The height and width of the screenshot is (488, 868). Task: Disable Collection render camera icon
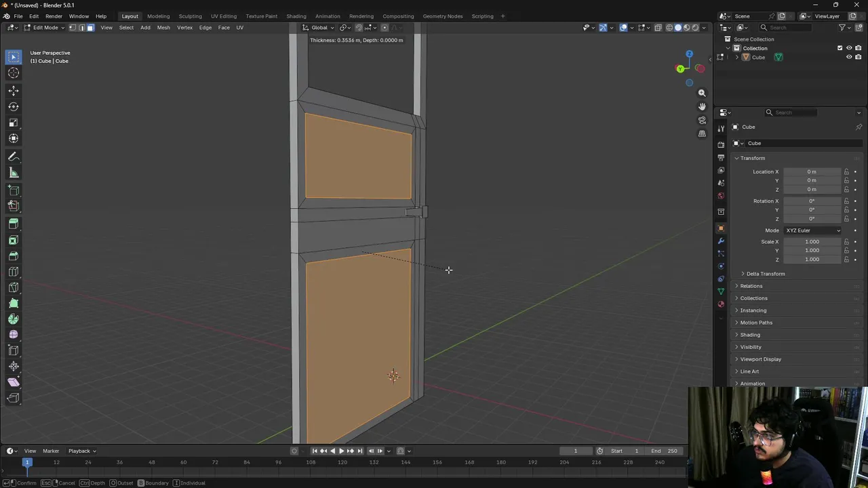(858, 48)
